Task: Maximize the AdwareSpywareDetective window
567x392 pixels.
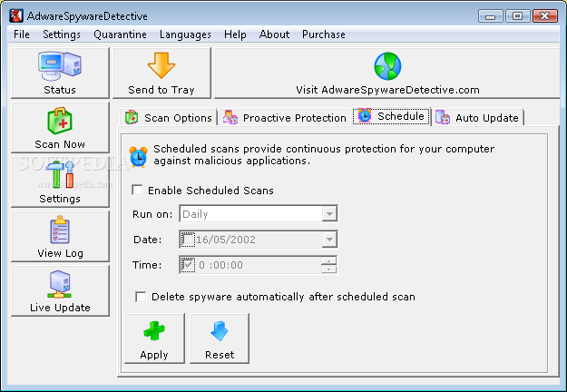Action: 517,16
